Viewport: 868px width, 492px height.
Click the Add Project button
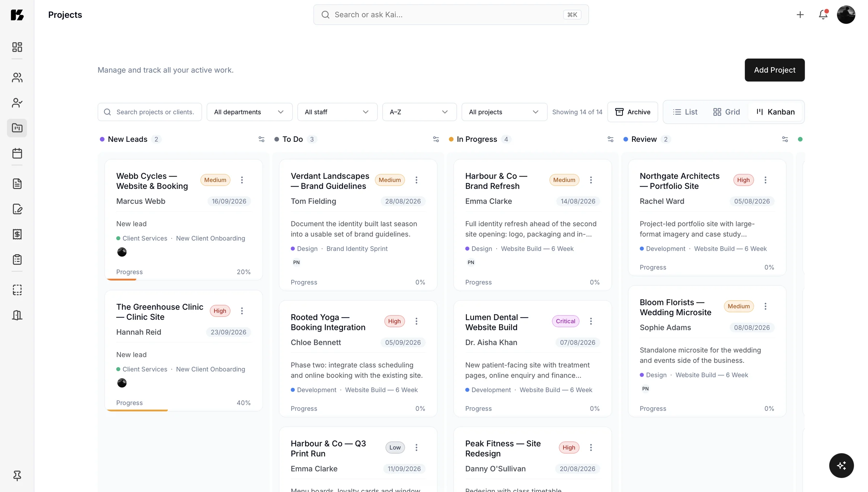(775, 70)
